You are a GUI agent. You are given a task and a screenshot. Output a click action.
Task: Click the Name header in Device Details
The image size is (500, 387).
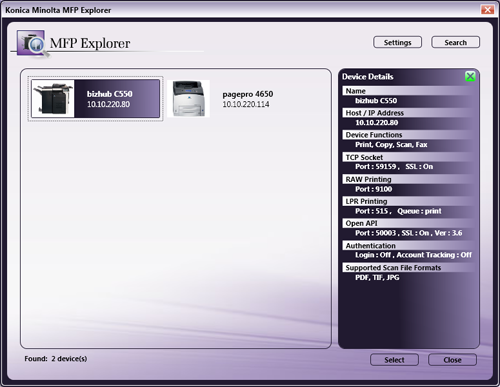408,91
